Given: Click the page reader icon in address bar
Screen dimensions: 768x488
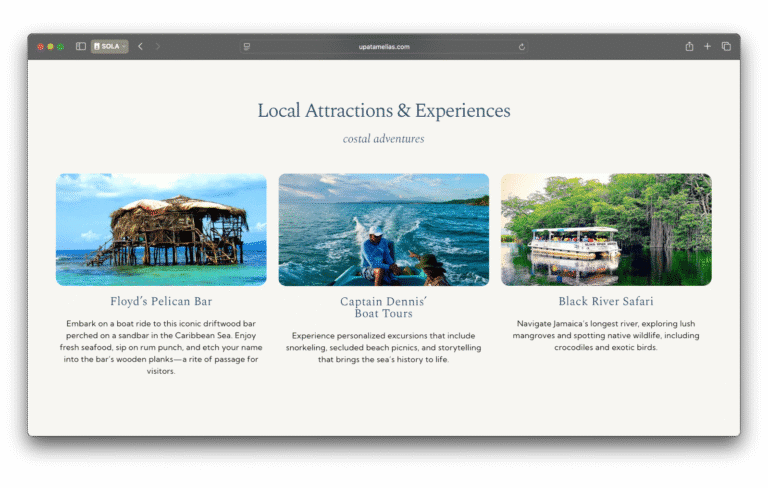Looking at the screenshot, I should (247, 46).
